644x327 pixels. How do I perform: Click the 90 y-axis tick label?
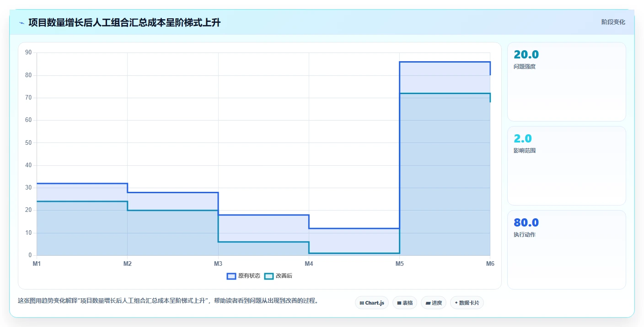[28, 53]
